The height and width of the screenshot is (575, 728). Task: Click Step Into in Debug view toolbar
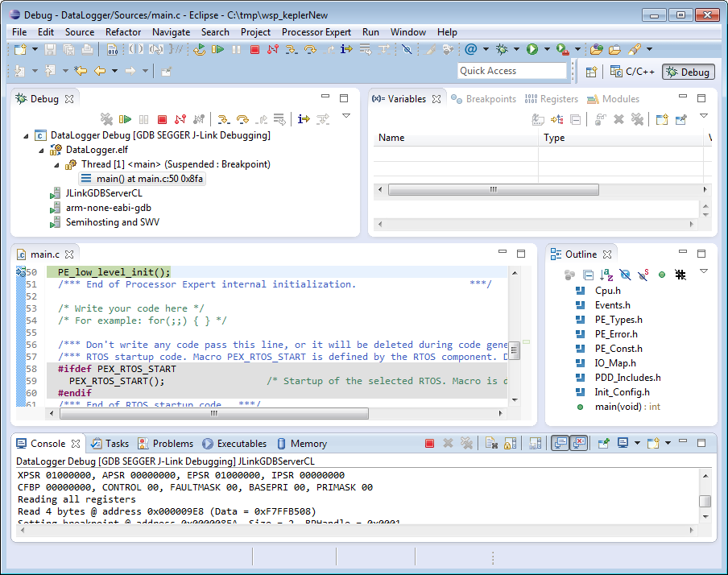pos(223,119)
